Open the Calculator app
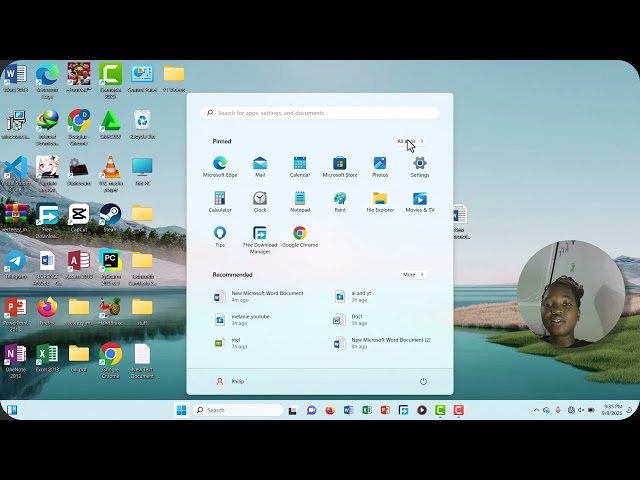The image size is (640, 480). (220, 202)
